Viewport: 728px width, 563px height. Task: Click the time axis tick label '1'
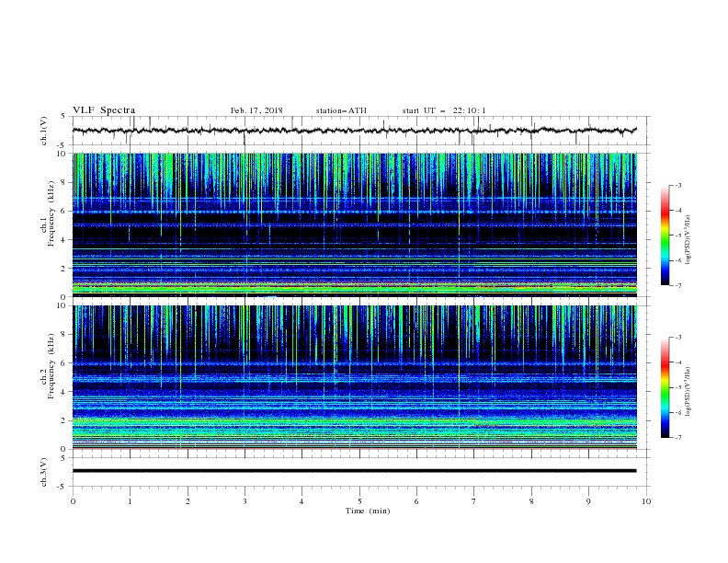(131, 501)
